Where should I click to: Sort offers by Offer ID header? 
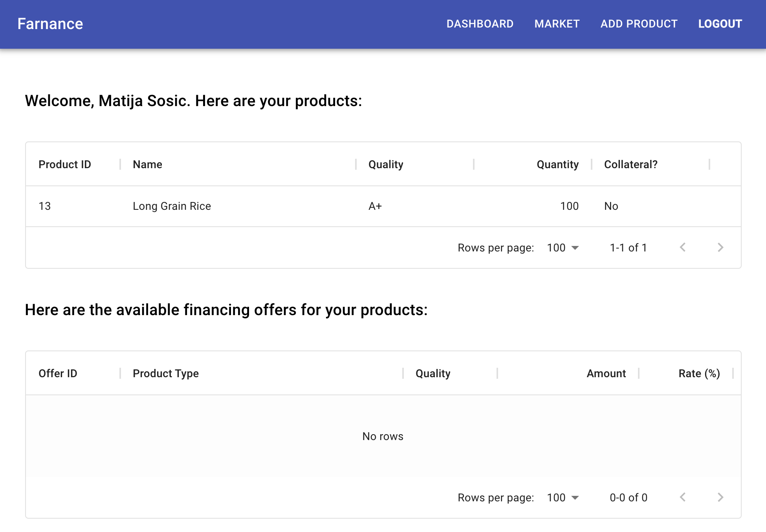(58, 373)
